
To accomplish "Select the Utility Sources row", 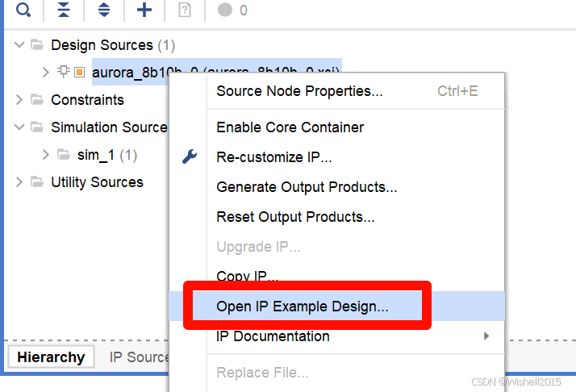I will click(x=97, y=181).
